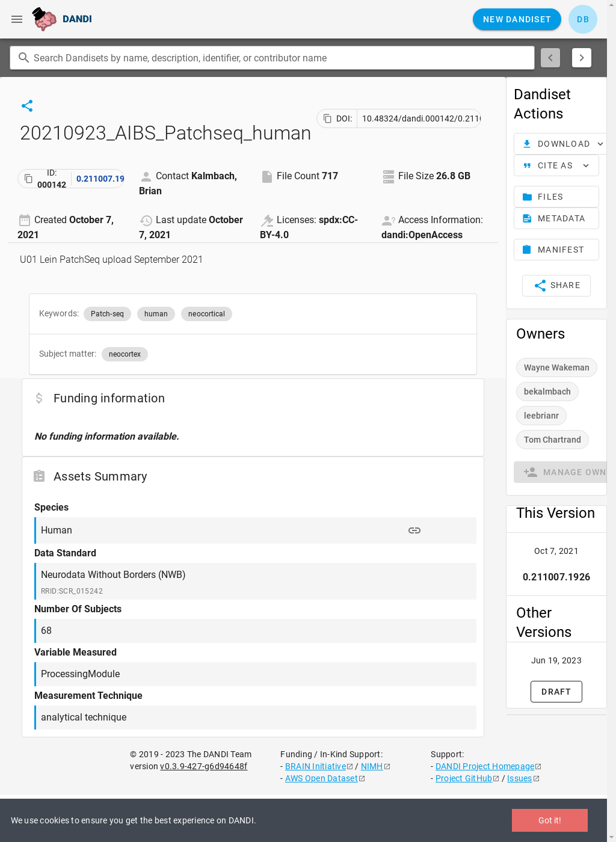Image resolution: width=616 pixels, height=842 pixels.
Task: Click neocortex subject matter chip
Action: click(125, 354)
